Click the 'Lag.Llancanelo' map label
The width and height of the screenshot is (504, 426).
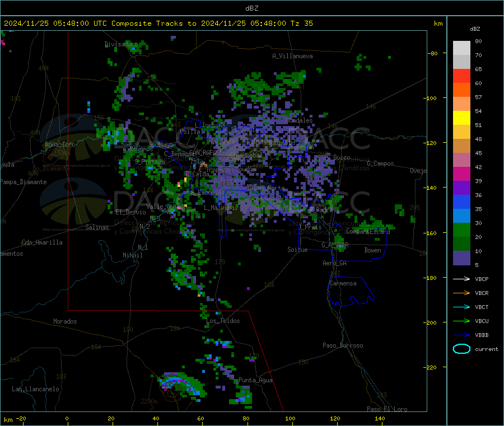click(x=36, y=389)
